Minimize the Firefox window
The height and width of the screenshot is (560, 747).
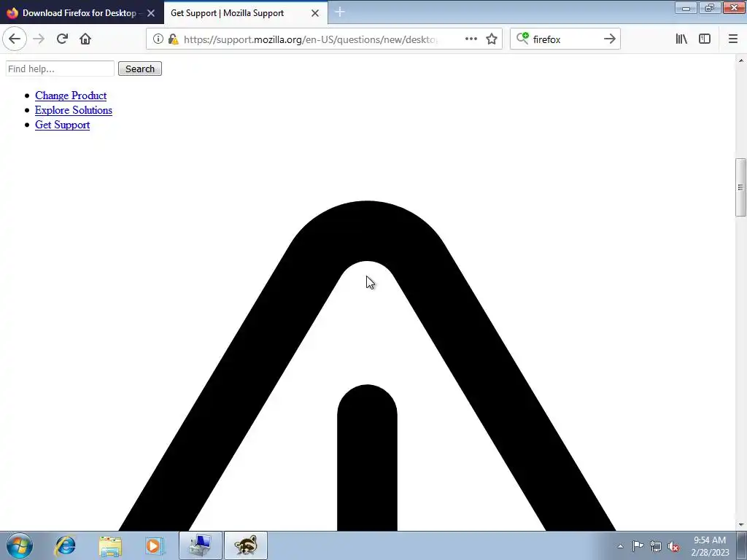pos(686,8)
